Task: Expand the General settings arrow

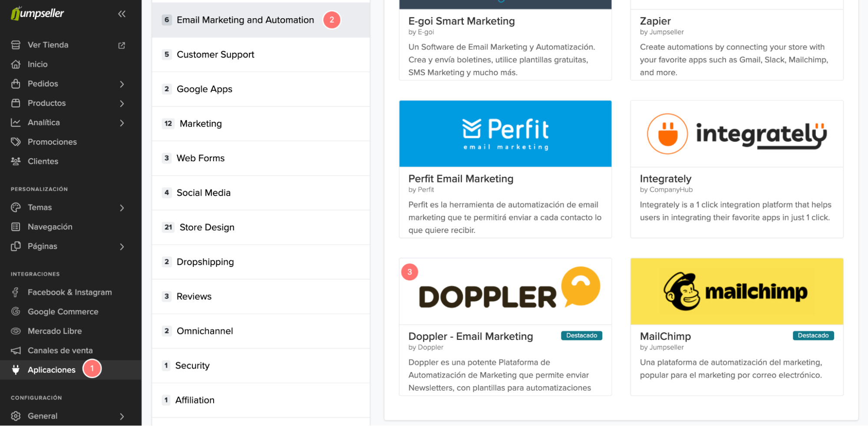Action: point(122,416)
